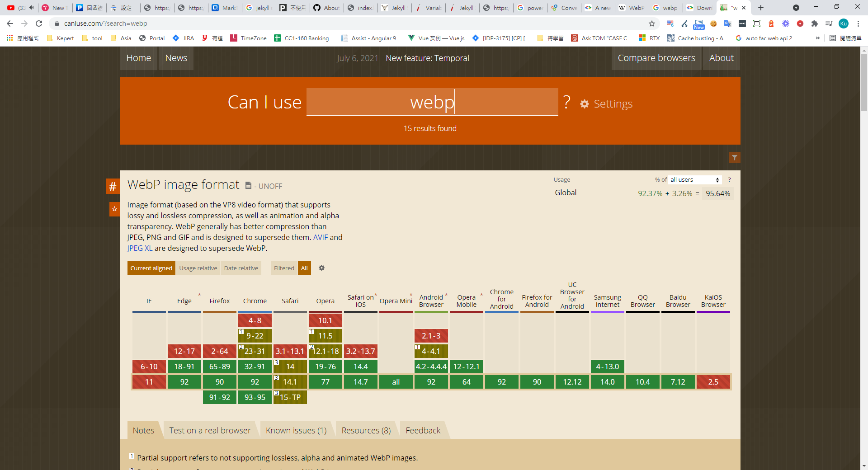The image size is (868, 470).
Task: Click the UNOFF spec document icon
Action: (x=248, y=186)
